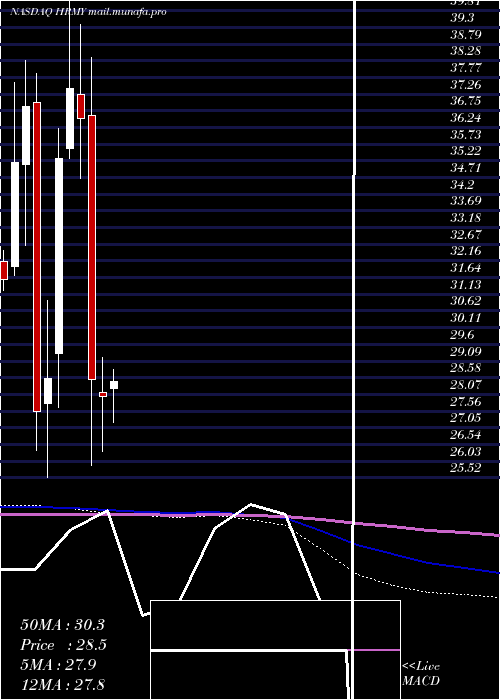Click the tallest red candlestick body near 36.75
The height and width of the screenshot is (700, 500).
(x=37, y=257)
